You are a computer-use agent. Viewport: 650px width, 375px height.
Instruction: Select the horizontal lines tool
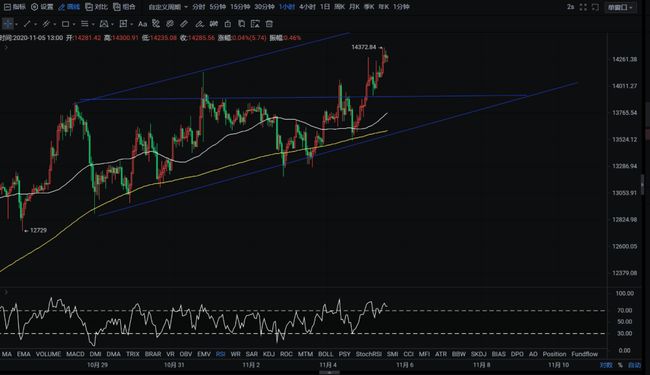coord(85,24)
